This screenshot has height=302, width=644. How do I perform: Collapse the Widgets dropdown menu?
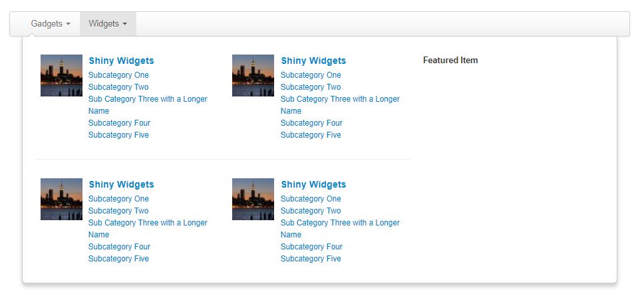click(108, 24)
